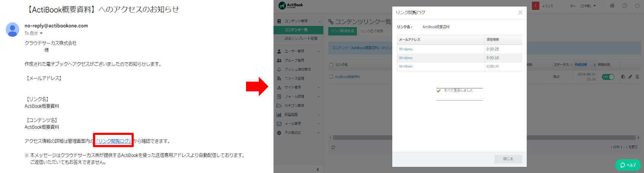This screenshot has width=644, height=173.
Task: Open the 日本語 language dropdown
Action: point(588,6)
